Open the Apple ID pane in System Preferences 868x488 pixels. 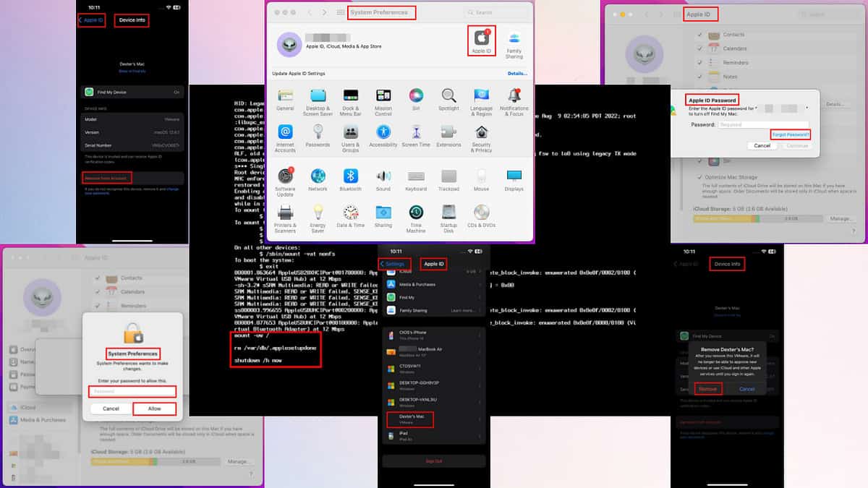click(481, 43)
